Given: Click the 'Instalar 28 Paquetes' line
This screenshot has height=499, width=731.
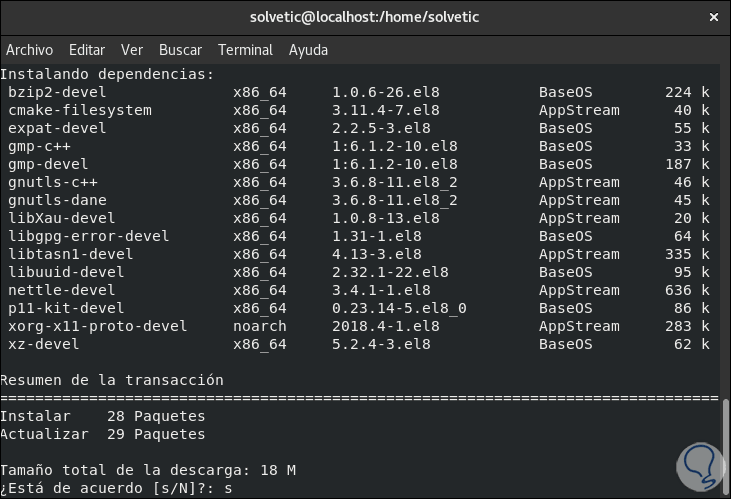Looking at the screenshot, I should (x=102, y=416).
